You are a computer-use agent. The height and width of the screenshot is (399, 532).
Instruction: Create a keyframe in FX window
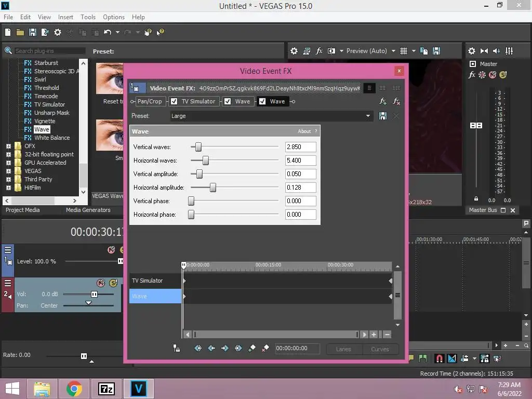click(252, 348)
